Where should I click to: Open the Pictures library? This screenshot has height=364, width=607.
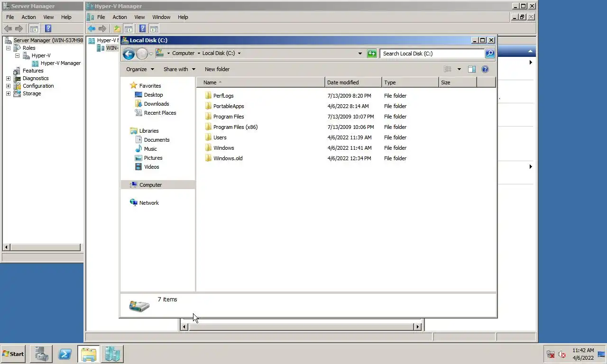pyautogui.click(x=153, y=158)
